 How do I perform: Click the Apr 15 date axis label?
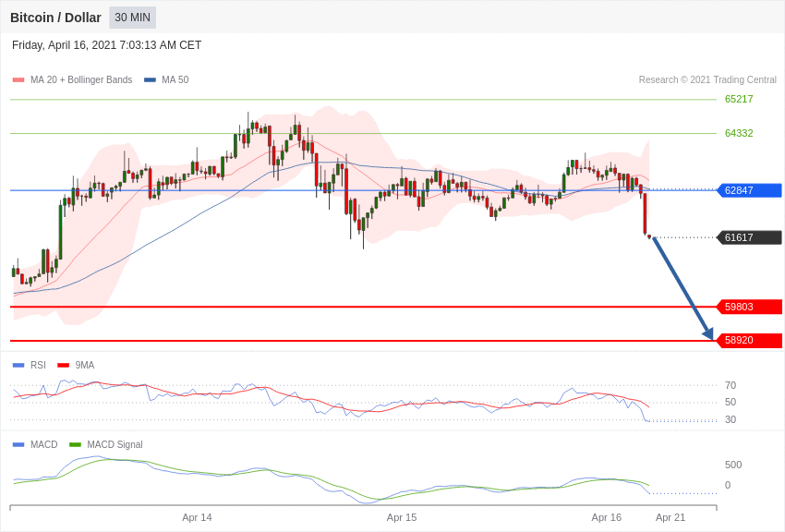pos(402,517)
